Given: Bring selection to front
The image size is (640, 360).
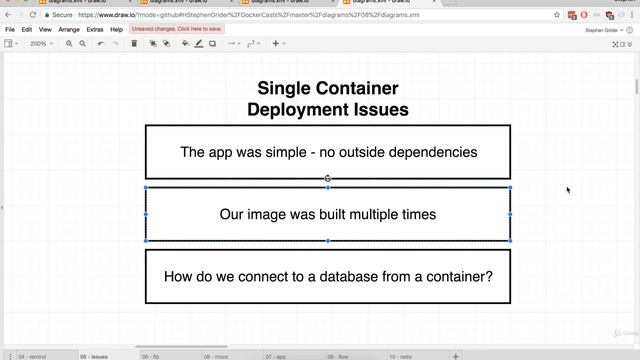Looking at the screenshot, I should (x=153, y=43).
